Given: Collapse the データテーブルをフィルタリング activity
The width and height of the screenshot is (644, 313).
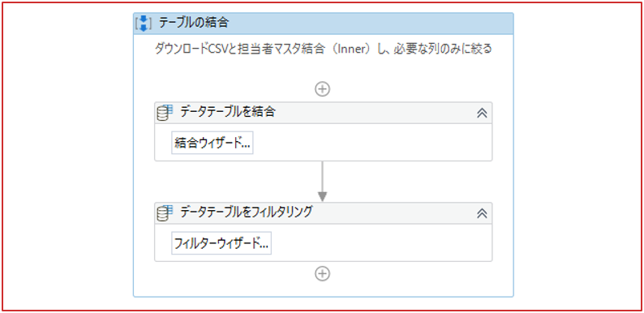Looking at the screenshot, I should (482, 213).
